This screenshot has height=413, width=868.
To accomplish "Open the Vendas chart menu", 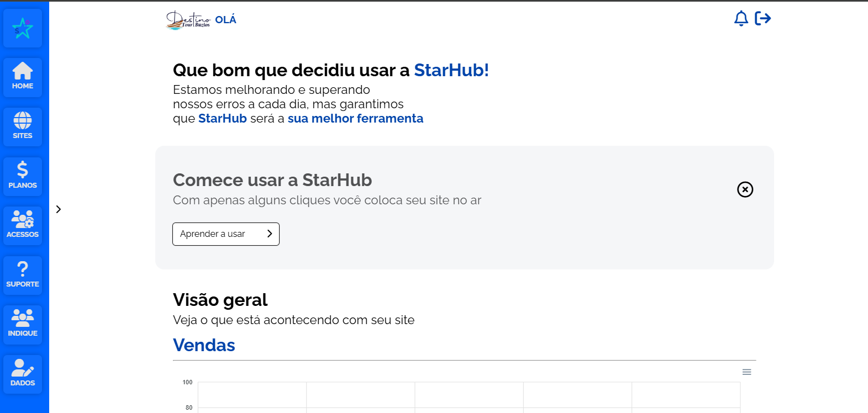I will point(747,372).
